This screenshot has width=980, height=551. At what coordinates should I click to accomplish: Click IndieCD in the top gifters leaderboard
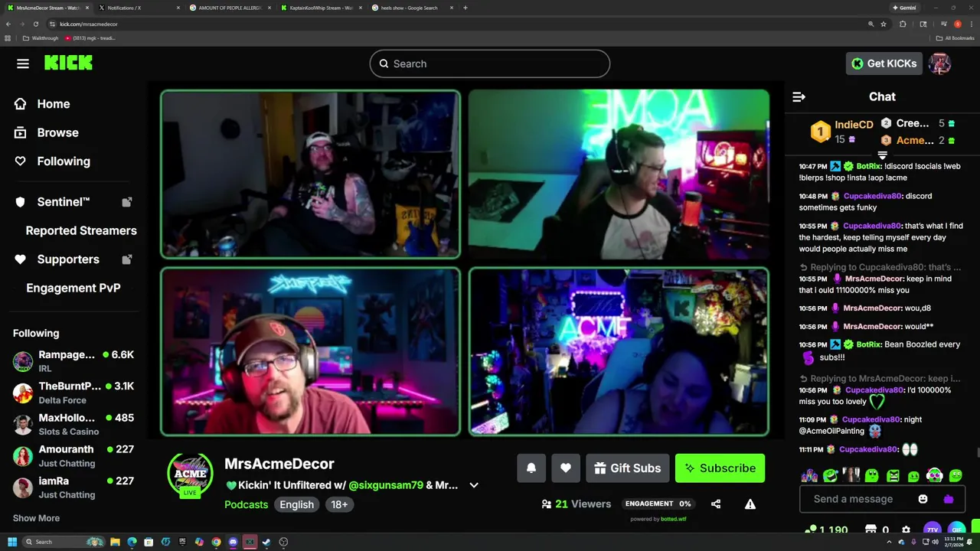point(854,125)
